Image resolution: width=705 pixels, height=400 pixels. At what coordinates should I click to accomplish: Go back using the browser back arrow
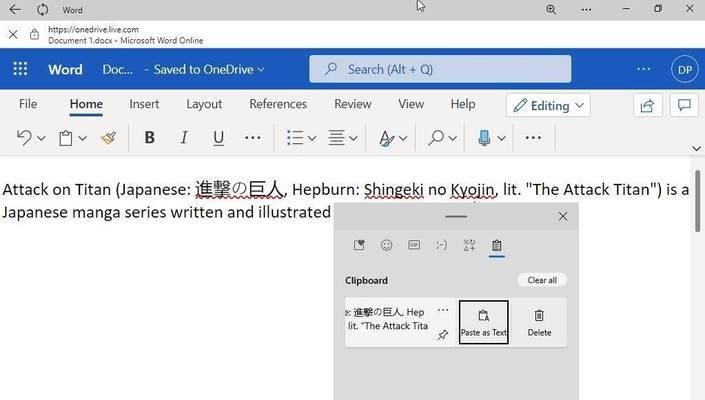[x=15, y=9]
